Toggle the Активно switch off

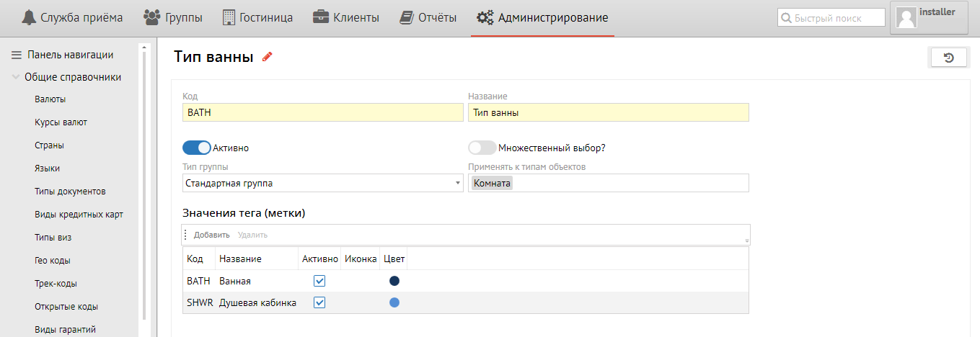click(x=196, y=148)
